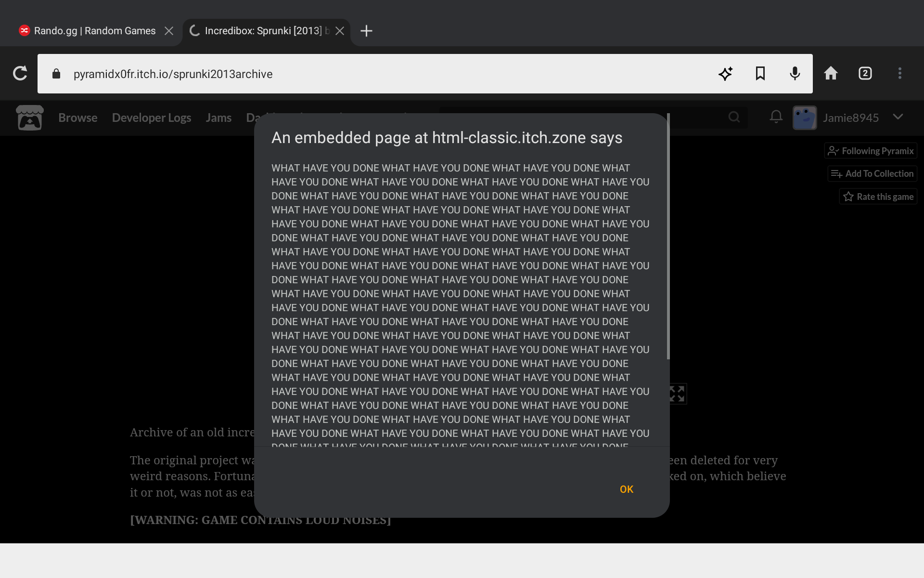Open the Developer Logs menu item
The image size is (924, 578).
coord(152,118)
